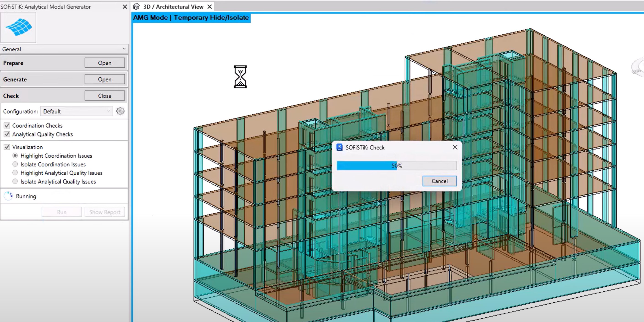The height and width of the screenshot is (322, 644).
Task: Click the Running spinner status icon
Action: tap(8, 196)
